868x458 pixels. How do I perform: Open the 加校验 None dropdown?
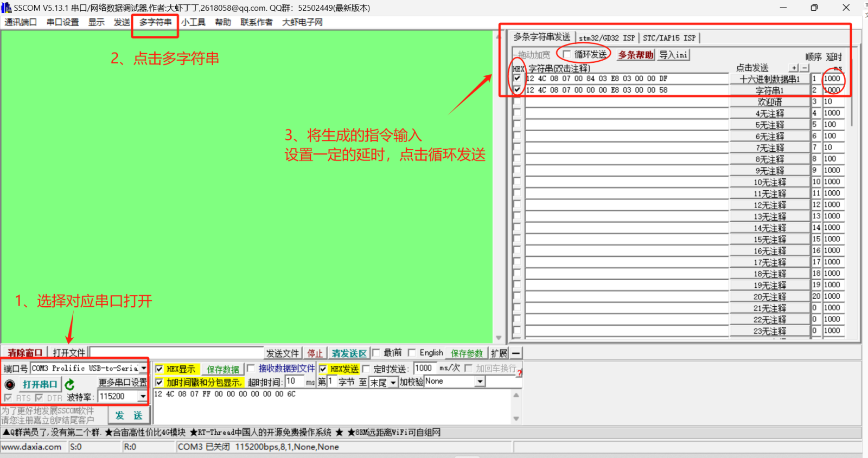point(480,382)
